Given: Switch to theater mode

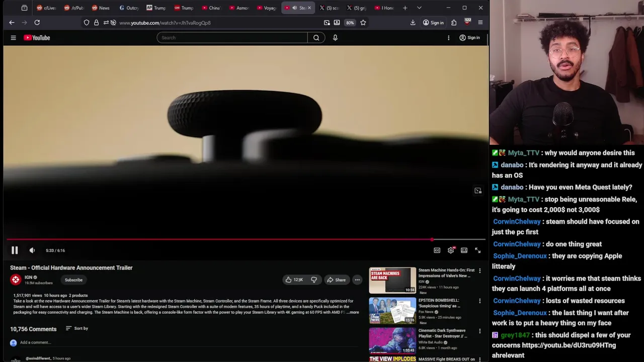Looking at the screenshot, I should 464,250.
